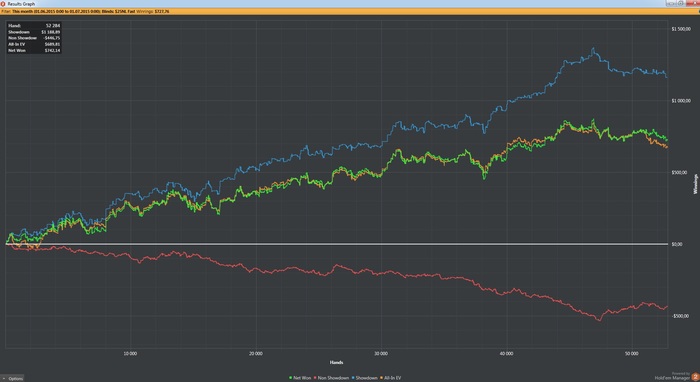Toggle the Non Showdown series in the legend

click(x=331, y=378)
